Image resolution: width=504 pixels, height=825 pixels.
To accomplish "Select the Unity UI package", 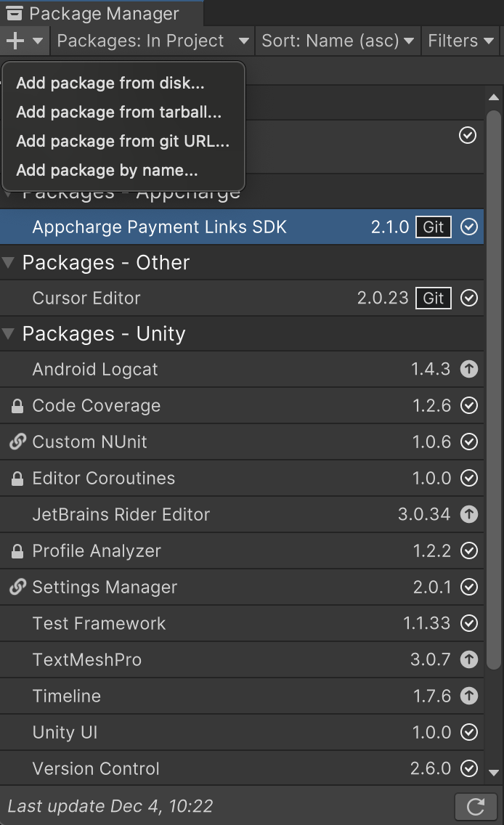I will 242,732.
